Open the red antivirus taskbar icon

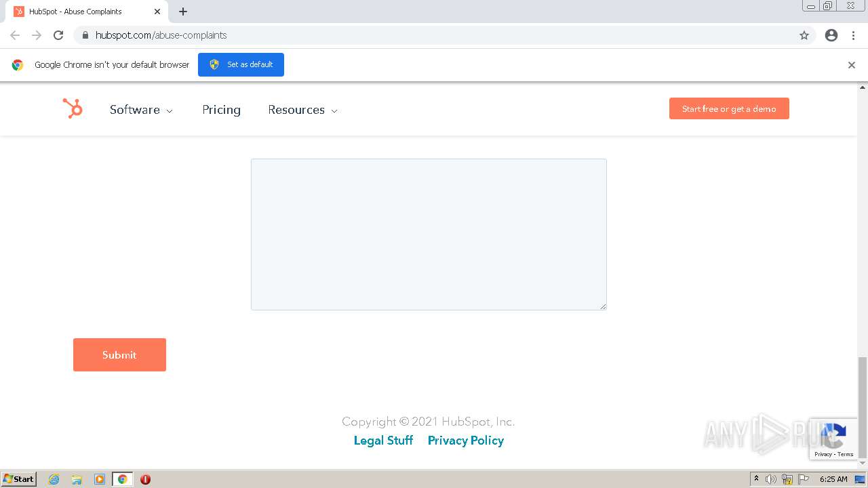145,479
